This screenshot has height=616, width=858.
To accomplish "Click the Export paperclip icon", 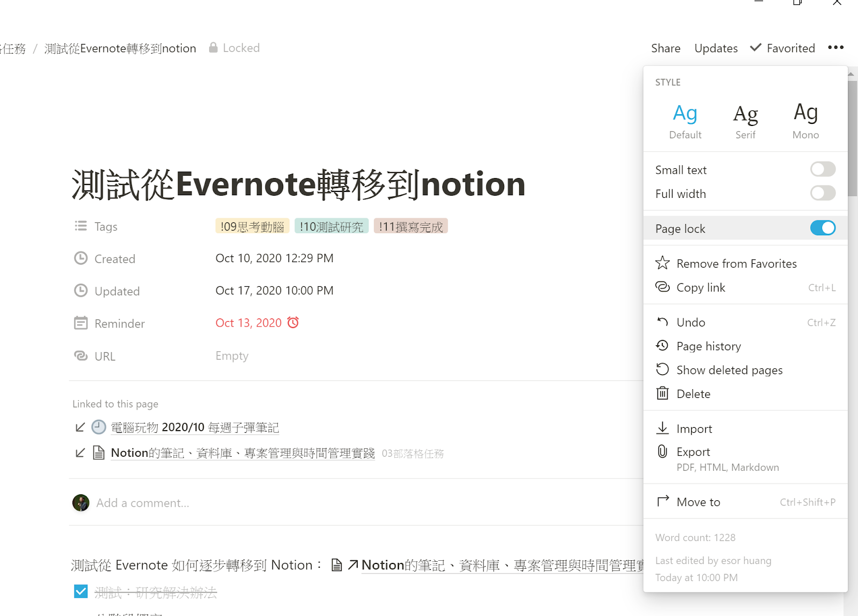I will [662, 451].
